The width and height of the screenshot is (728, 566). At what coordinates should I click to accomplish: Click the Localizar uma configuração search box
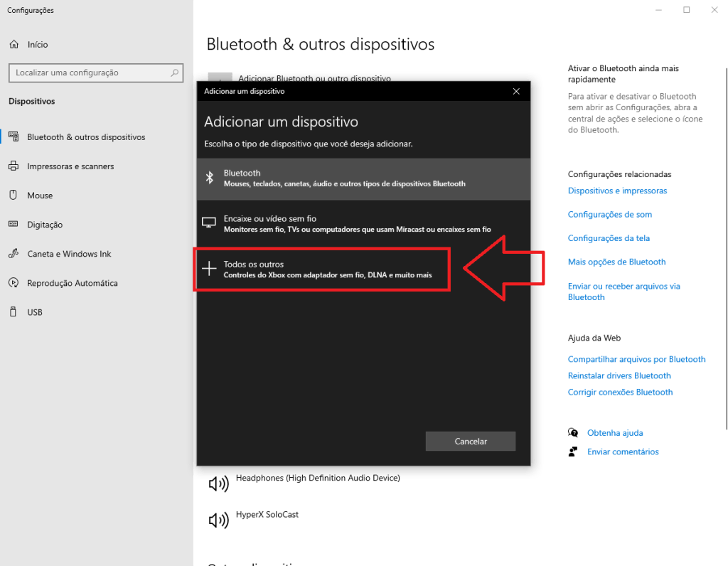[x=95, y=73]
